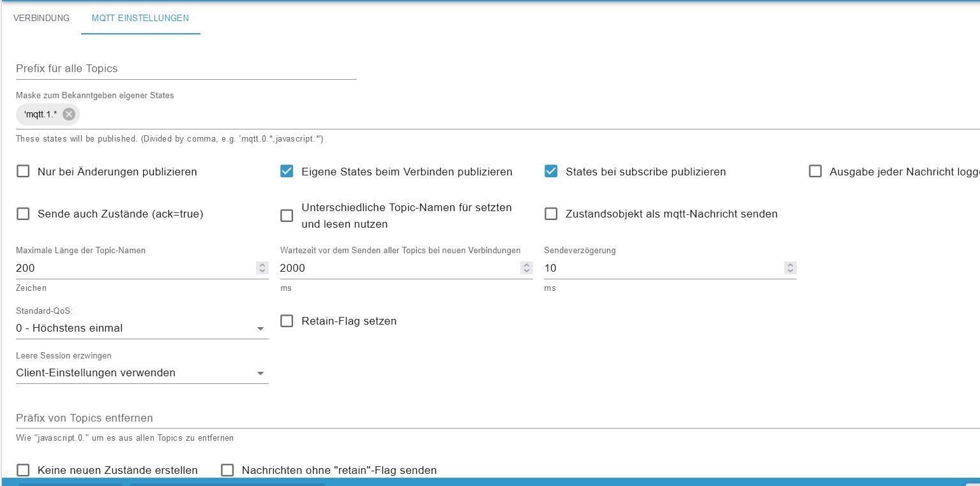Disable 'States bei subscribe publizieren' checkbox
980x486 pixels.
[x=551, y=172]
